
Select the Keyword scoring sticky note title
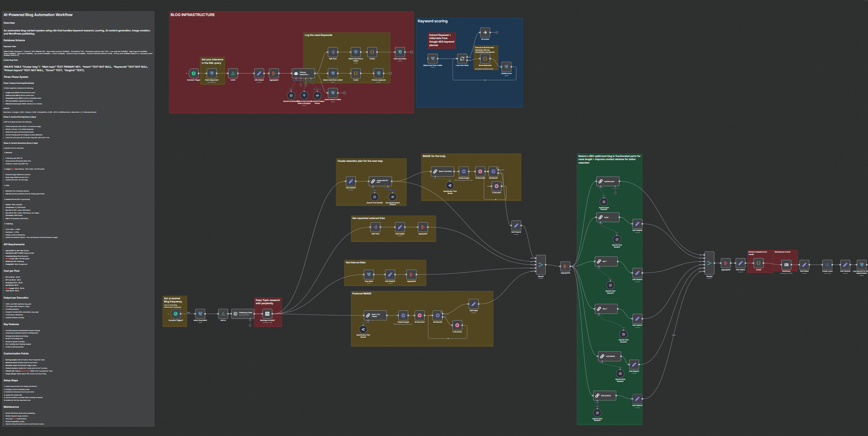tap(432, 21)
